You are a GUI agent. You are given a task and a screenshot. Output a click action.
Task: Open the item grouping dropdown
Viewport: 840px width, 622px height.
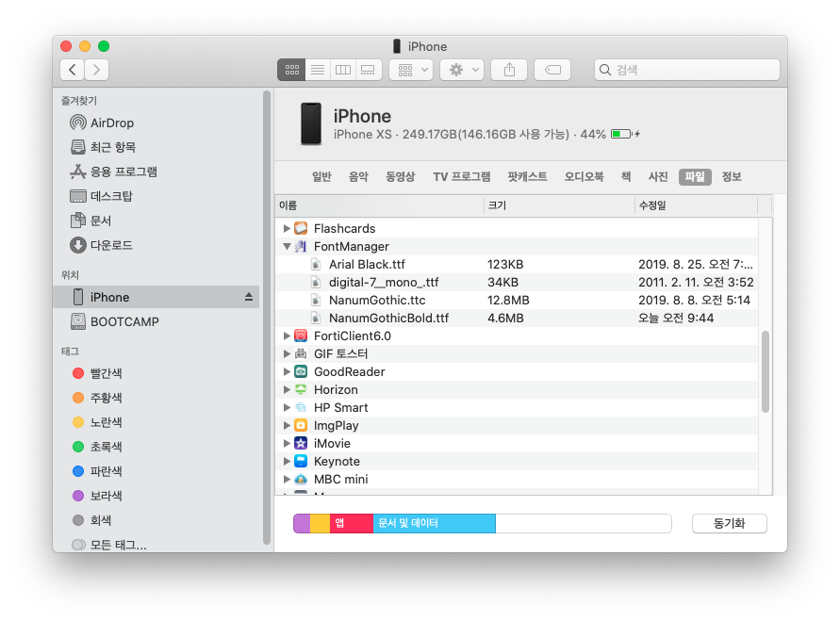coord(411,70)
